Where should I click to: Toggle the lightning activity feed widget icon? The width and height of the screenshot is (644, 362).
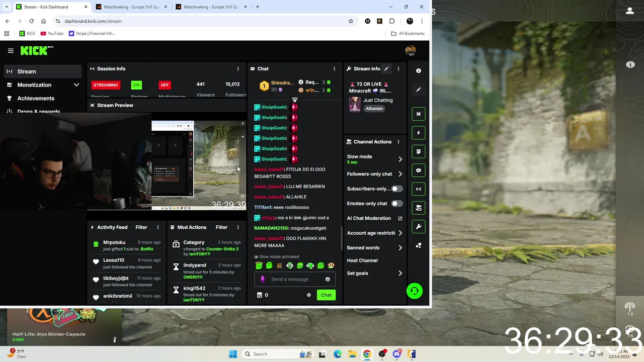[419, 133]
